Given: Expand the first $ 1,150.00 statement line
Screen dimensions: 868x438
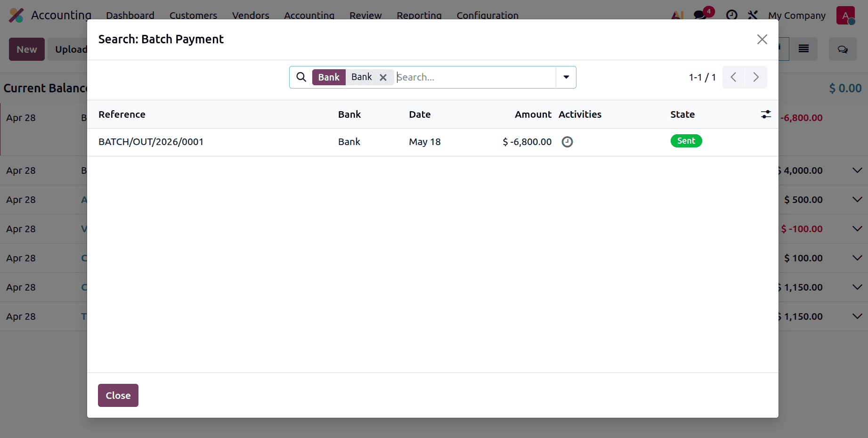Looking at the screenshot, I should point(857,287).
